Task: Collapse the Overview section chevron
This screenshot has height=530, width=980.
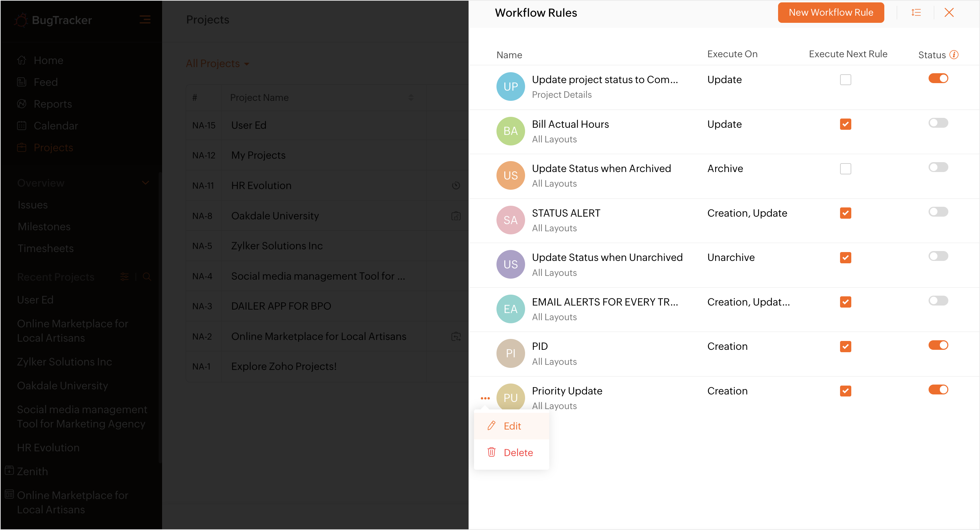Action: point(145,183)
